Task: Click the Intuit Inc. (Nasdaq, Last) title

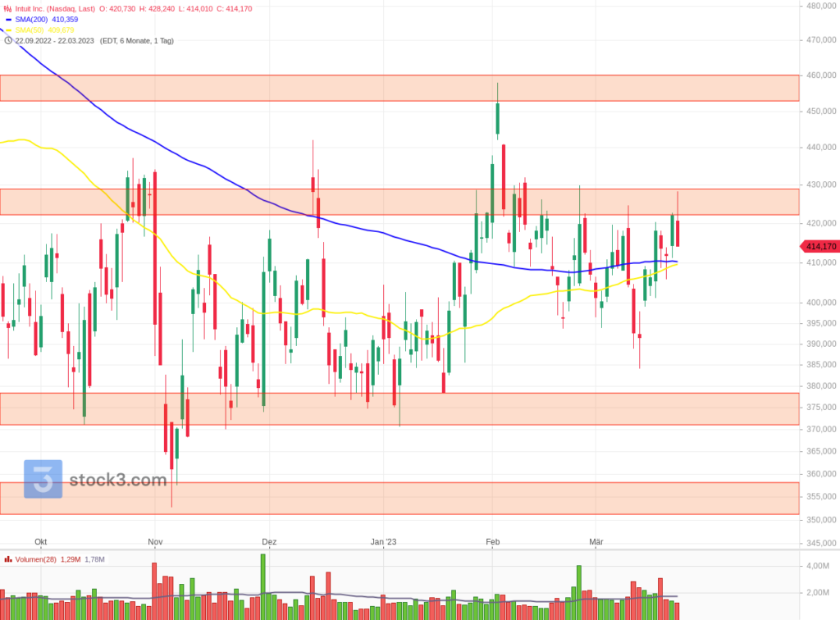Action: (x=55, y=8)
